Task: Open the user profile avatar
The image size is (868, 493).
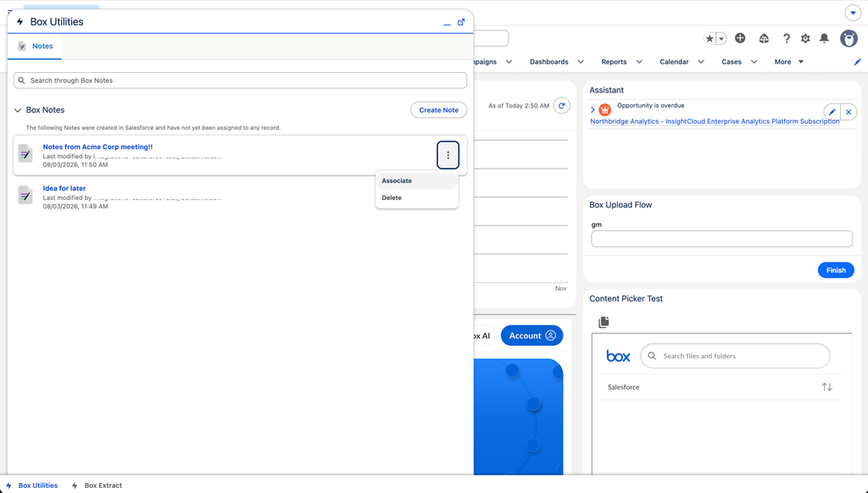Action: click(849, 38)
